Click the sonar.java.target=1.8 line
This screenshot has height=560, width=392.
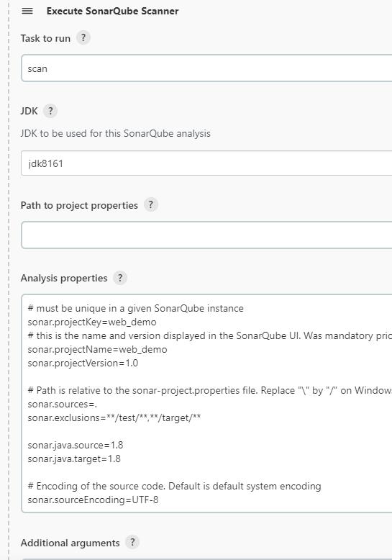[74, 459]
